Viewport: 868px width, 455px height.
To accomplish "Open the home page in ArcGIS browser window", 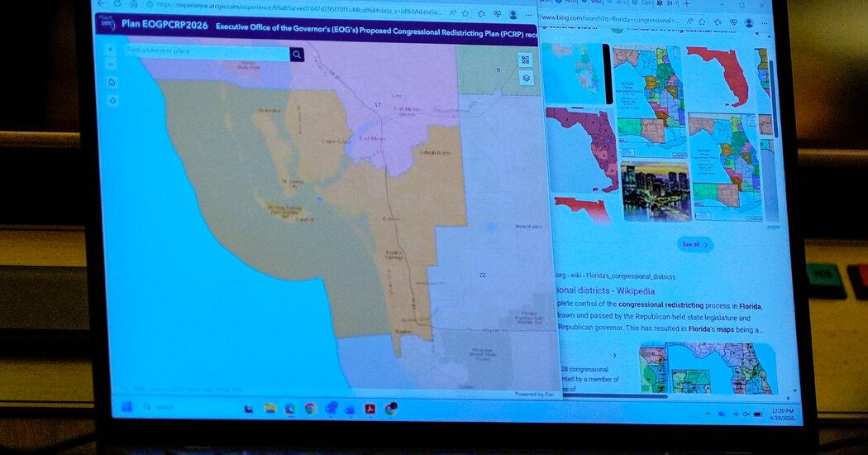I will (x=134, y=4).
